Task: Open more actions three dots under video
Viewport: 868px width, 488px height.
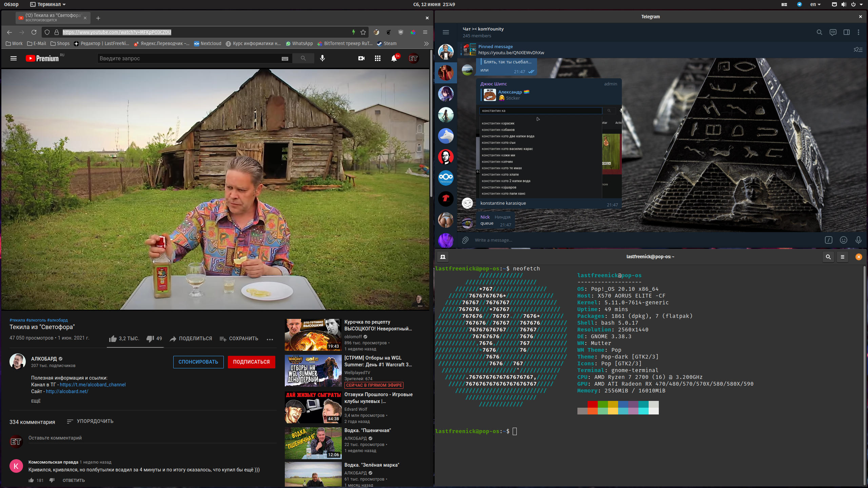Action: [x=270, y=339]
